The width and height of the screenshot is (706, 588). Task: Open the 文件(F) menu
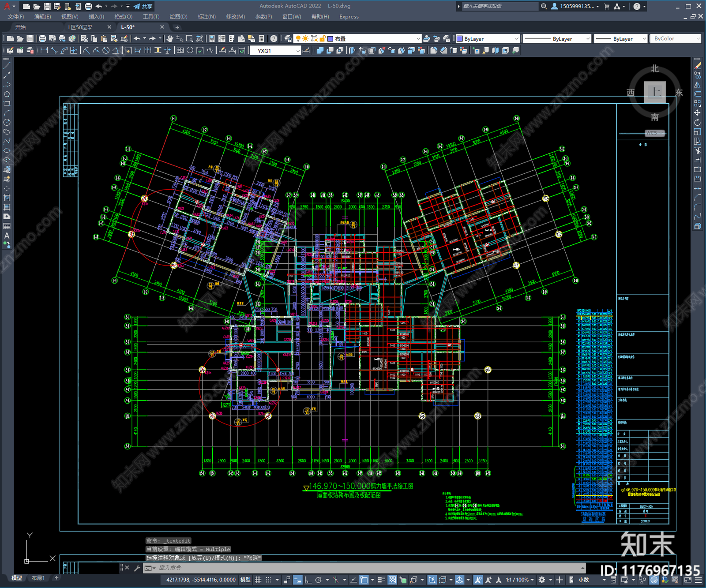click(x=15, y=17)
